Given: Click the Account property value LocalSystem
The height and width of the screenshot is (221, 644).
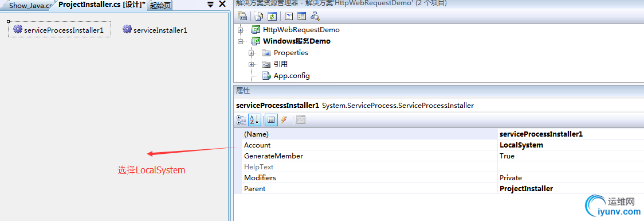Looking at the screenshot, I should point(521,145).
